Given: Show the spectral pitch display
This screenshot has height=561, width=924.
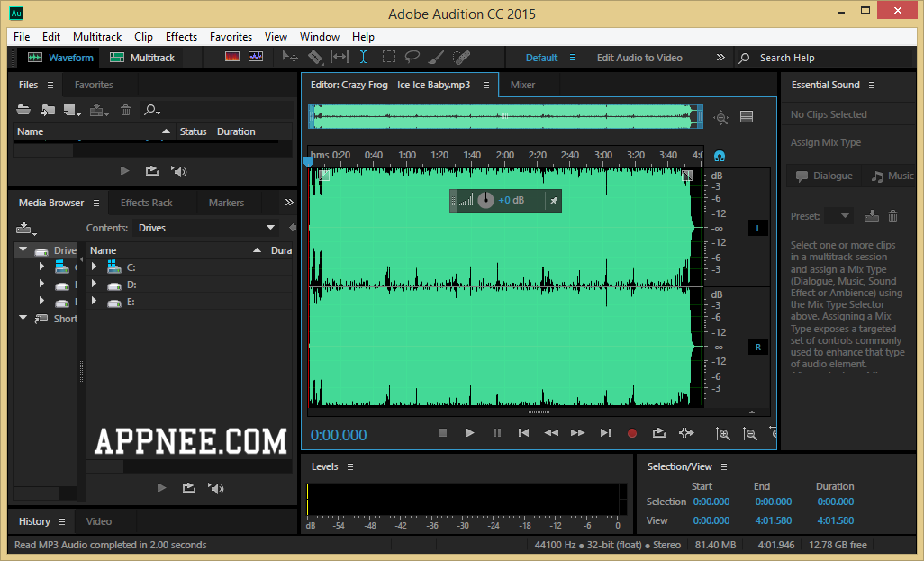Looking at the screenshot, I should 256,57.
